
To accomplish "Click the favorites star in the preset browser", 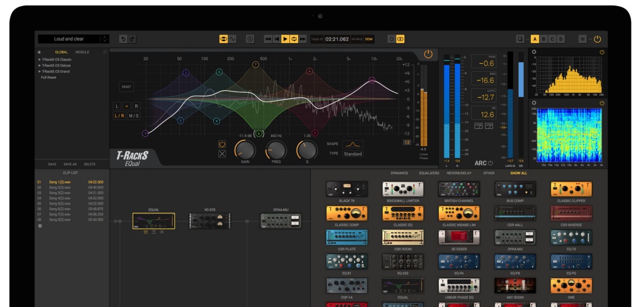I will click(x=40, y=52).
